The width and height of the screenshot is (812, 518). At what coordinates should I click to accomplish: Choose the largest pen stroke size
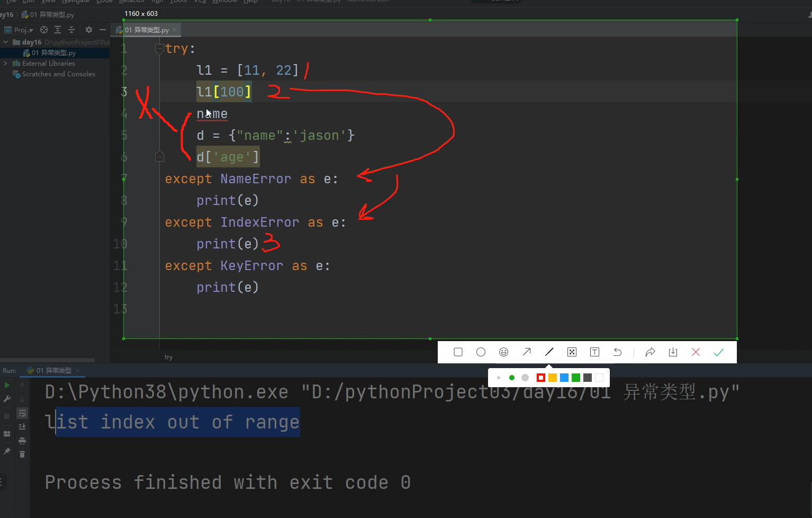coord(525,378)
